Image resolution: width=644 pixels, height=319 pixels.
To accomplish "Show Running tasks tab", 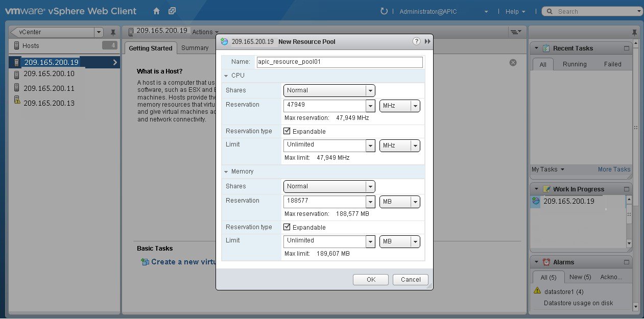I will tap(575, 64).
